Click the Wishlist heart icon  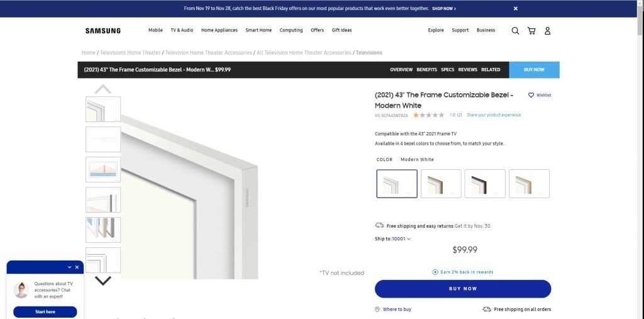531,95
